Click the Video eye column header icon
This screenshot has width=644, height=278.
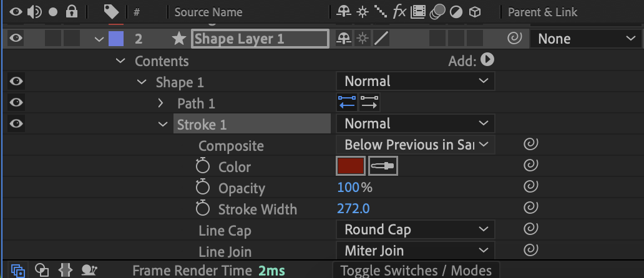[16, 12]
